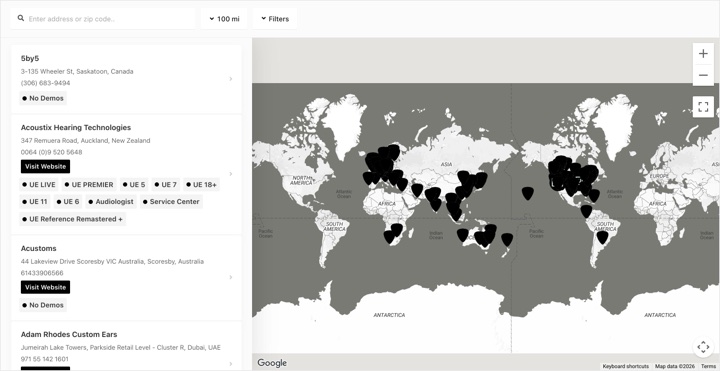Open Keyboard shortcuts on the map
720x371 pixels.
coord(625,366)
